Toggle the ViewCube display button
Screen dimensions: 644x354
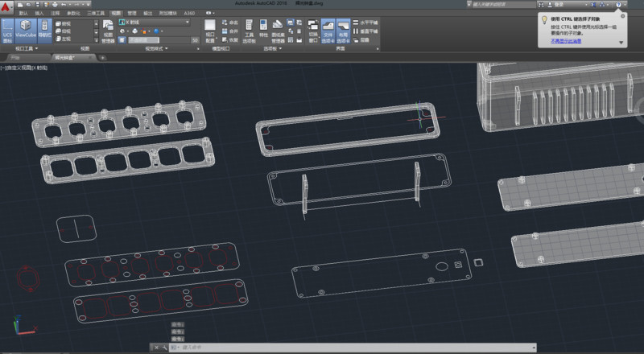tap(24, 31)
